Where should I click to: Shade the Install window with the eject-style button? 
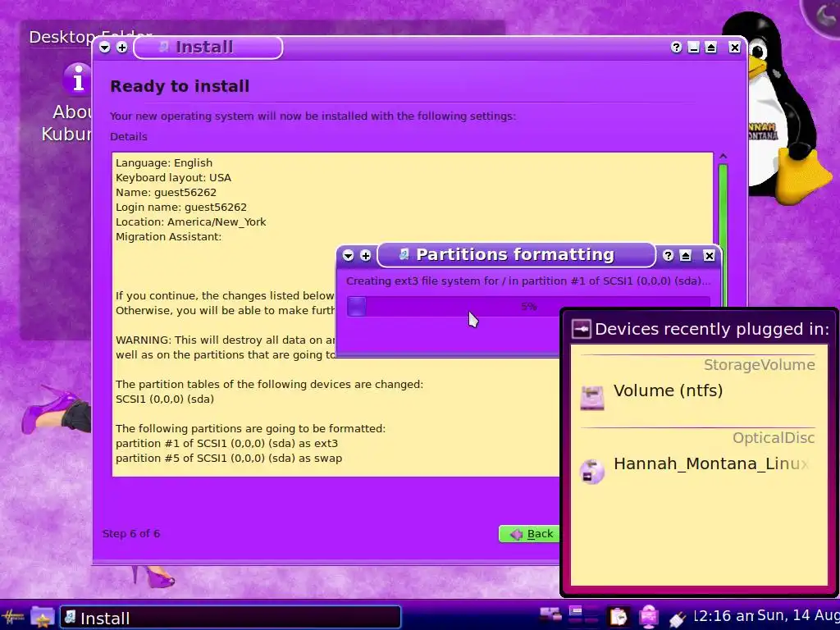[x=711, y=47]
